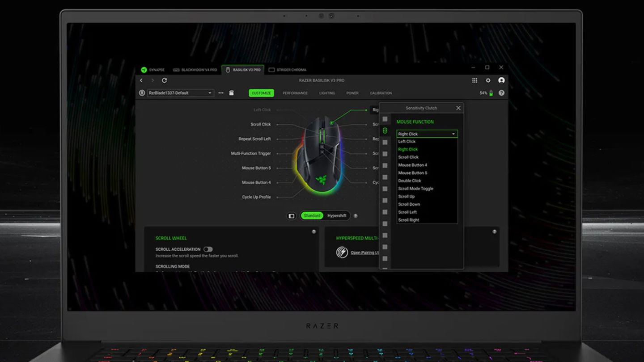The image size is (644, 362).
Task: Open the modules grid icon
Action: pos(475,80)
